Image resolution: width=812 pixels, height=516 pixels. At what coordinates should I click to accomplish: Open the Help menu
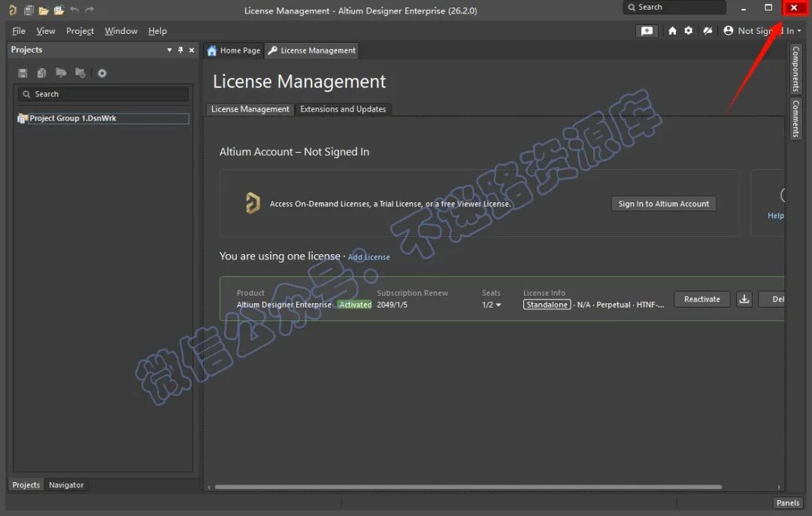[x=157, y=31]
